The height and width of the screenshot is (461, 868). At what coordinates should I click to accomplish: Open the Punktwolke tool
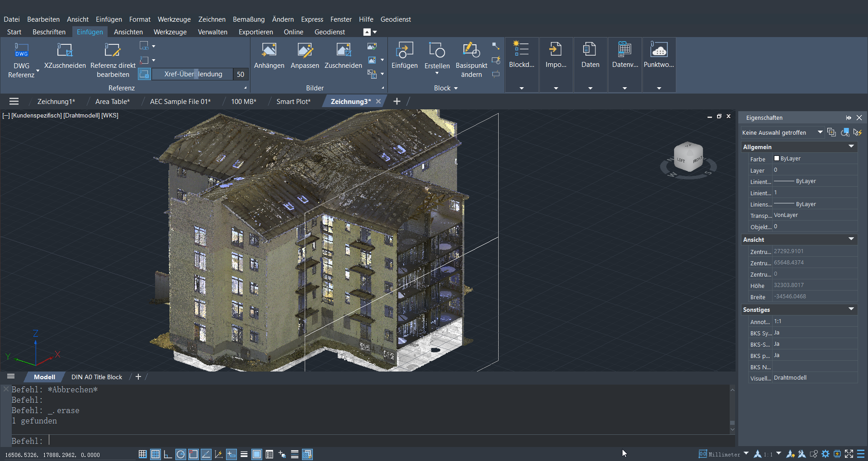[x=659, y=51]
